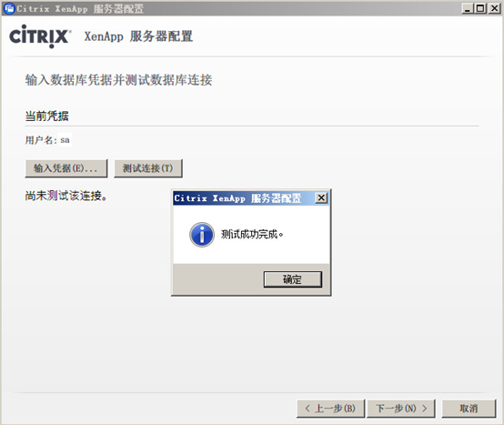The image size is (504, 425).
Task: Click the blue information icon in dialog
Action: tap(202, 235)
